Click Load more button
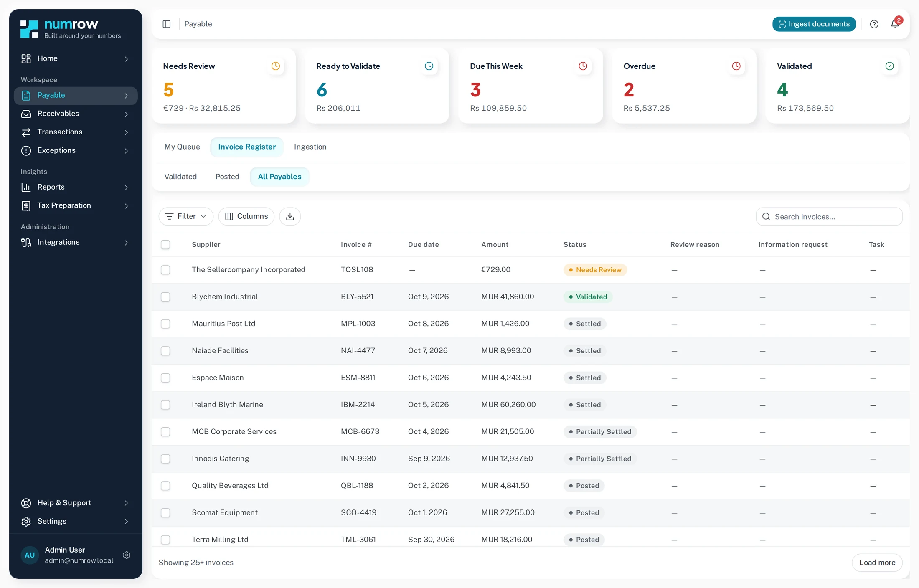The height and width of the screenshot is (588, 919). click(877, 563)
